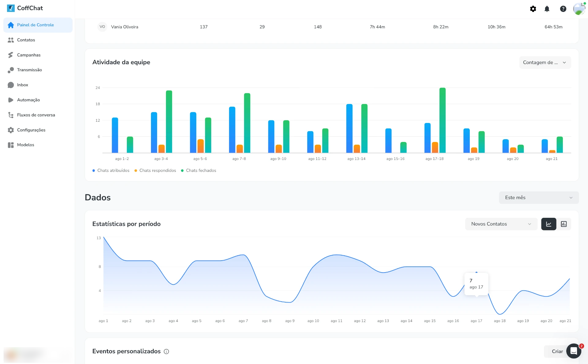Open the Campanhas menu item
The width and height of the screenshot is (588, 364).
tap(38, 55)
